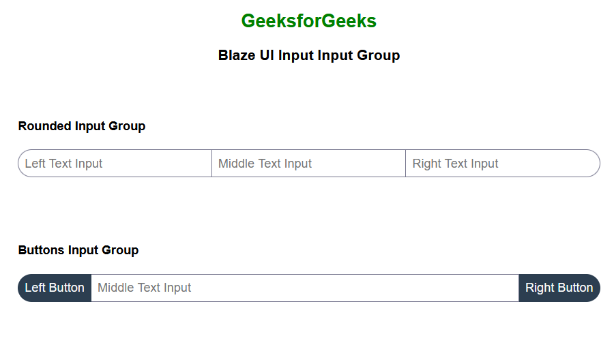Viewport: 614px width, 364px height.
Task: Click the word "Right" on the Right Button
Action: point(540,288)
